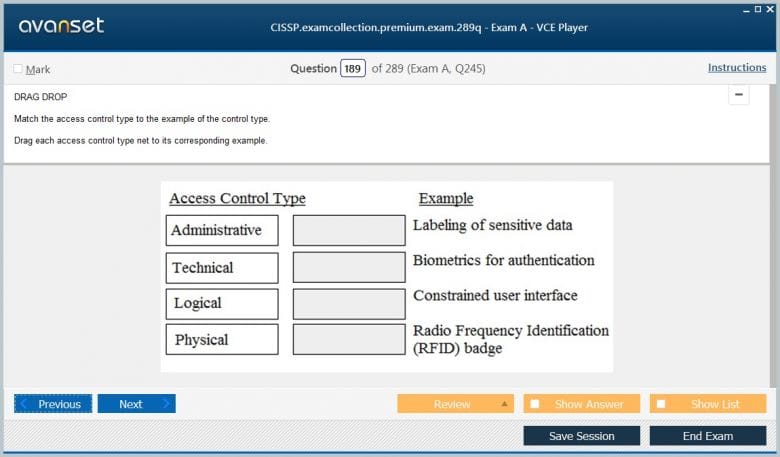780x457 pixels.
Task: Collapse question panel with minus button
Action: click(x=739, y=95)
